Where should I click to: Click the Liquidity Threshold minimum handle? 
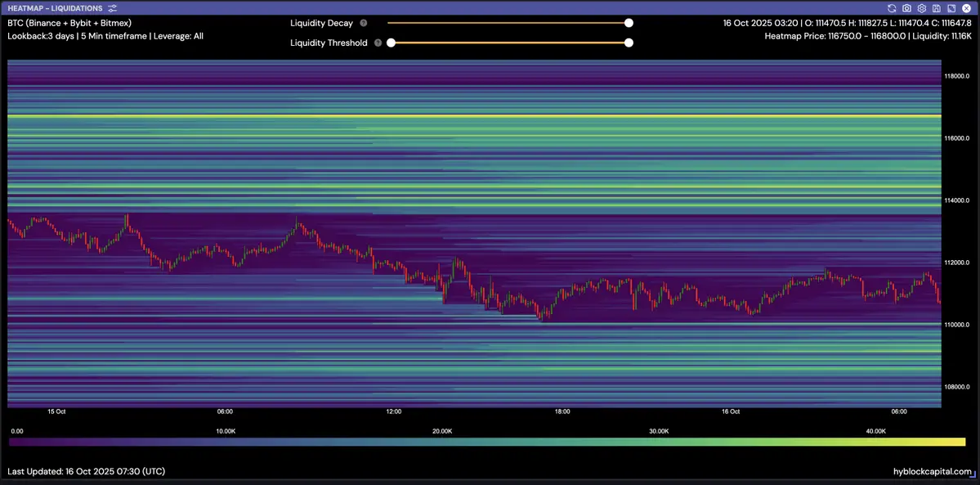391,43
